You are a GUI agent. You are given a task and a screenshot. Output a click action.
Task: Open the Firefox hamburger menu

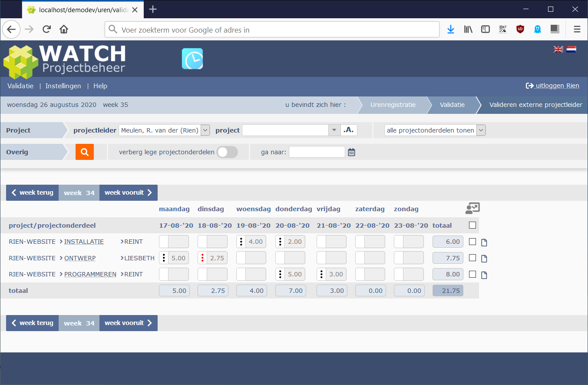(x=577, y=30)
